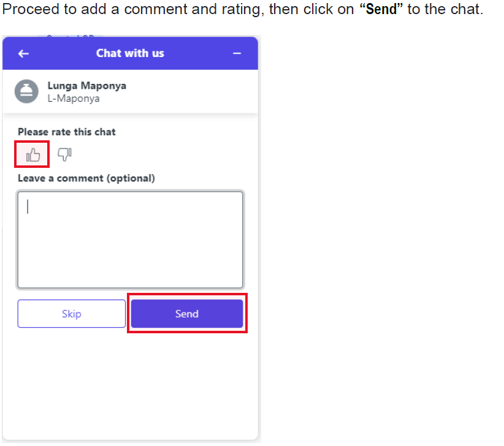
Task: Rate the chat with thumbs up
Action: pos(32,155)
